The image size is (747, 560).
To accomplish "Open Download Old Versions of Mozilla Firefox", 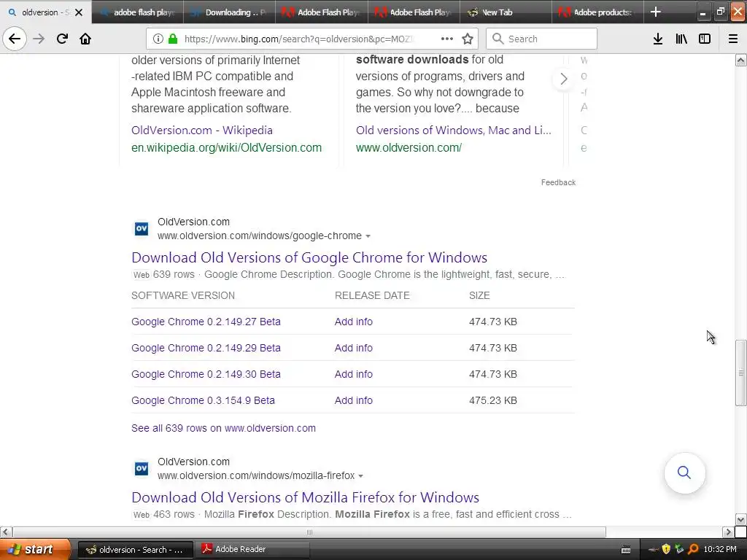I will pyautogui.click(x=306, y=497).
